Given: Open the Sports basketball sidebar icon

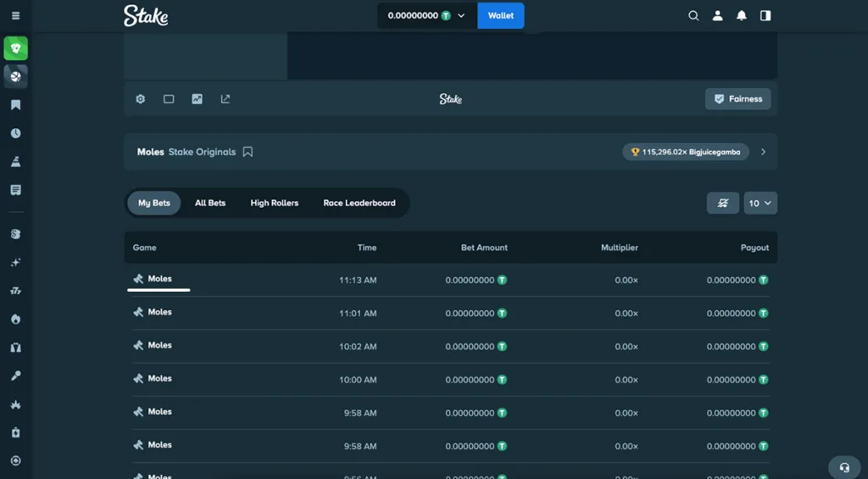Looking at the screenshot, I should coord(15,76).
